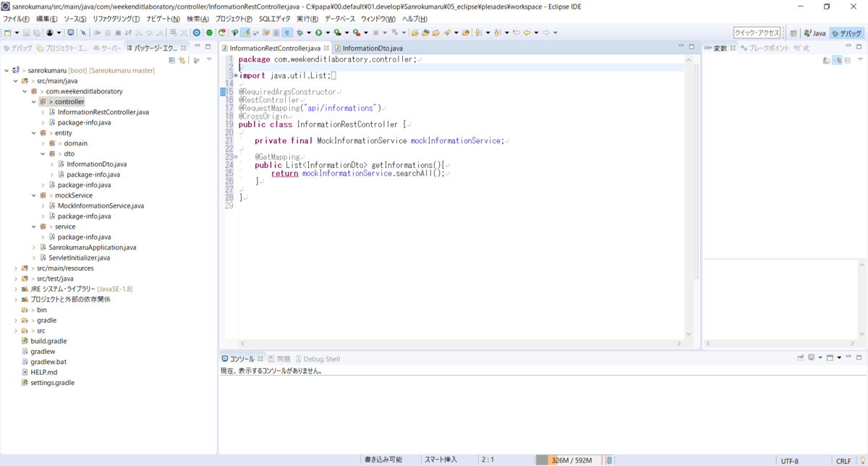This screenshot has height=466, width=868.
Task: Toggle Link with Editor in Package Explorer
Action: 182,60
